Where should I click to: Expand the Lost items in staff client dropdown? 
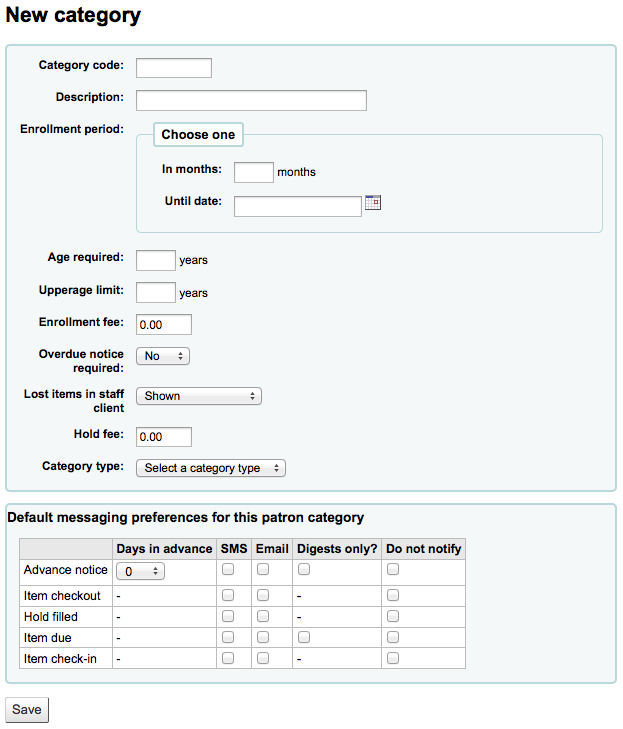[x=199, y=396]
